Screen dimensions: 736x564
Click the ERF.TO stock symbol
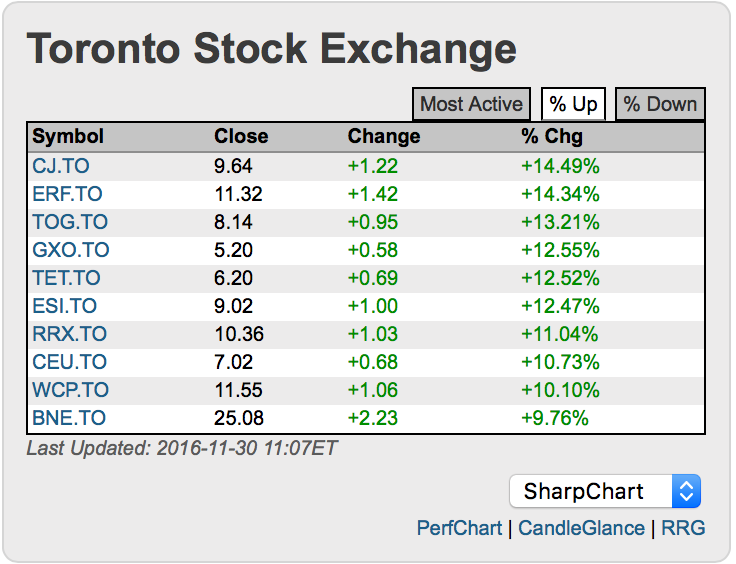67,194
